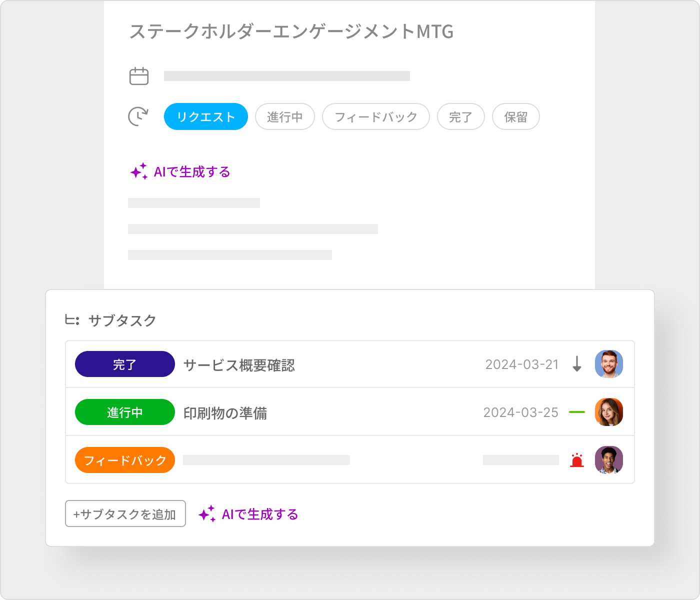
Task: Open the orange フィードバック subtask status dropdown
Action: (125, 460)
